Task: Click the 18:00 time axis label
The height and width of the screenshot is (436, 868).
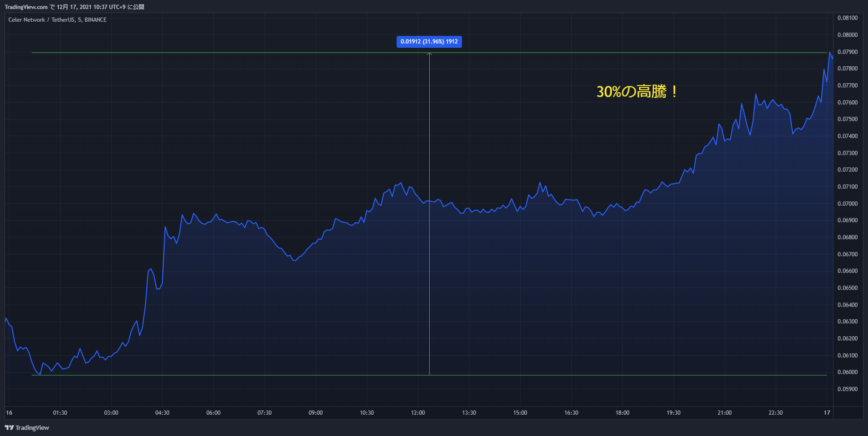Action: click(622, 413)
